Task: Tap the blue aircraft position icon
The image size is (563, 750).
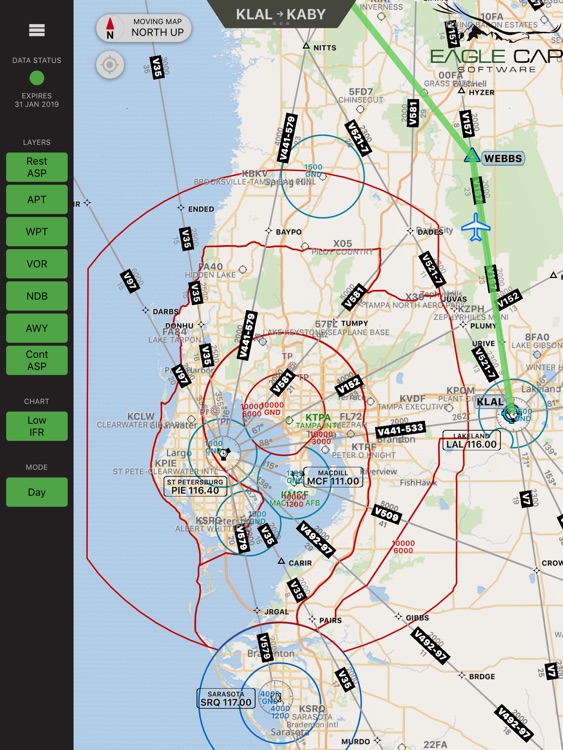Action: point(476,227)
